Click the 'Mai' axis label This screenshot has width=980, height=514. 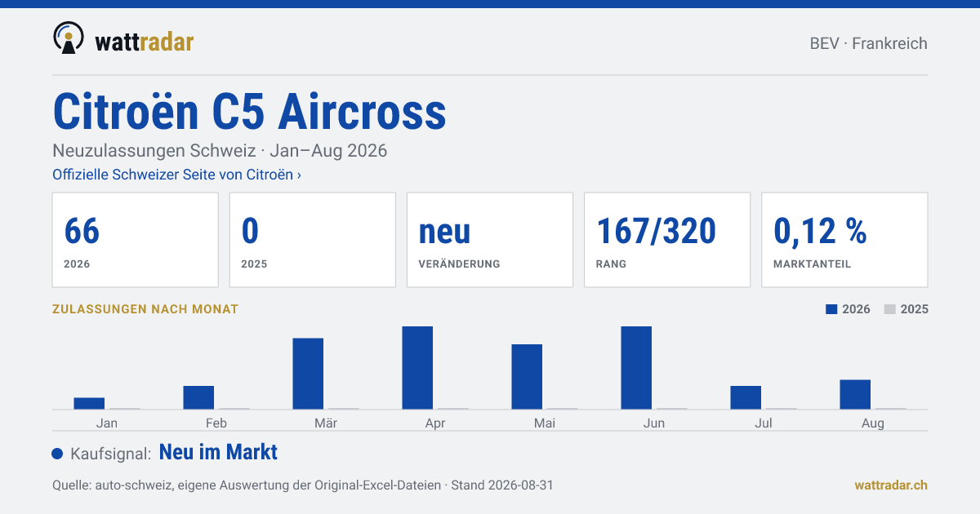(x=545, y=423)
